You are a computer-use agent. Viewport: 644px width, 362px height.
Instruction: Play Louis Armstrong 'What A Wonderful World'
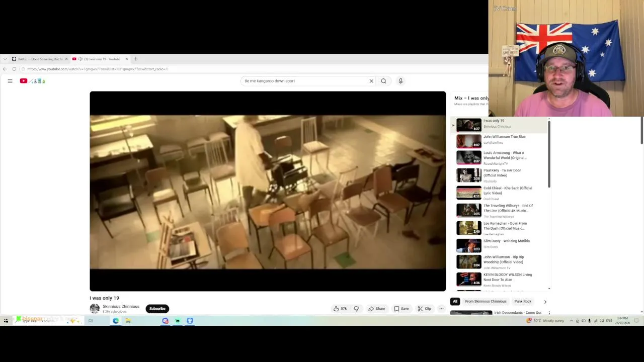coord(499,158)
